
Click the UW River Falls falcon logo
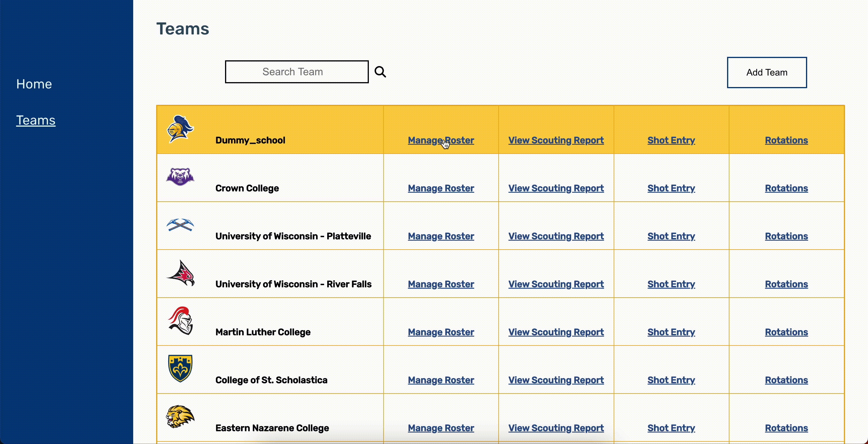point(181,273)
